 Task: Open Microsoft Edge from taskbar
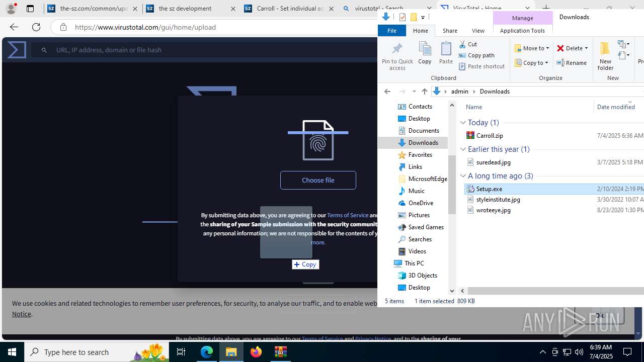tap(207, 352)
